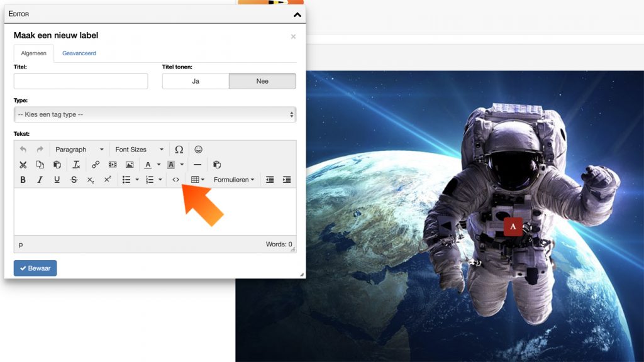Viewport: 644px width, 362px height.
Task: Apply text color with the A icon
Action: point(148,165)
